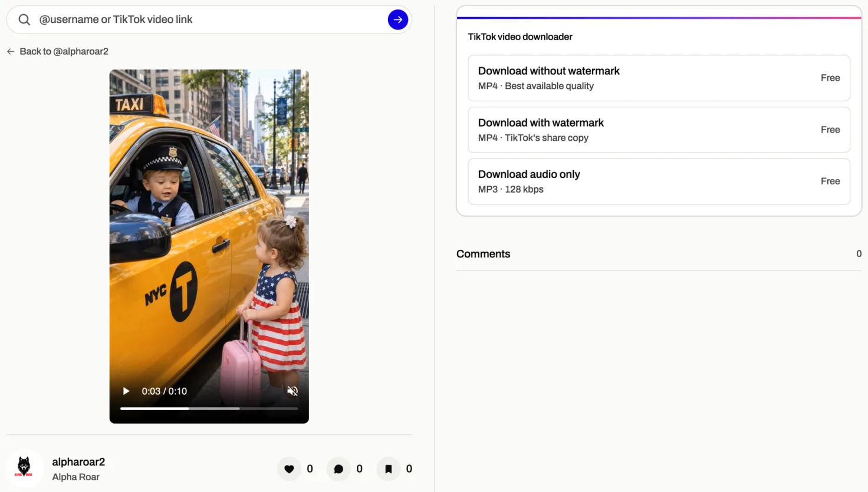This screenshot has height=492, width=868.
Task: Go back to @alpharoar2 profile
Action: click(58, 51)
